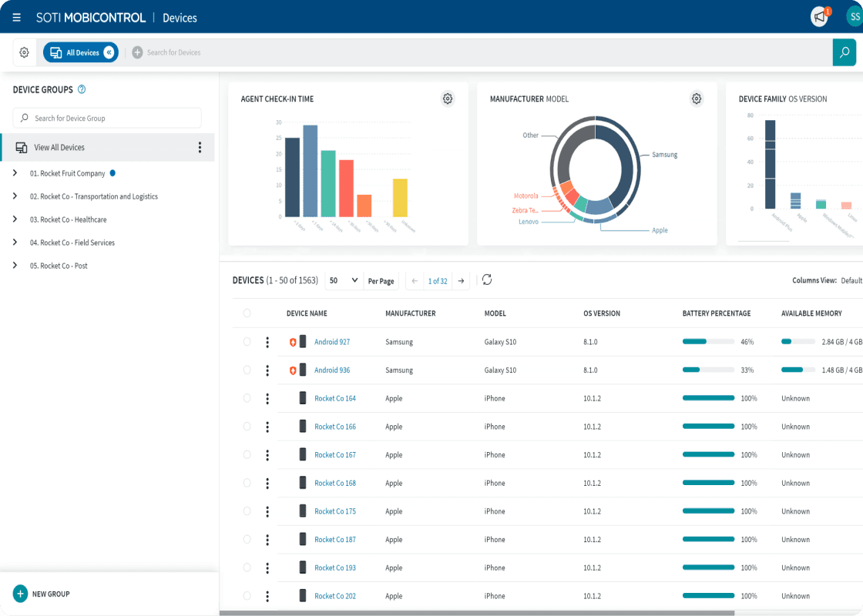Expand 05. Rocket Co - Post group

(x=15, y=265)
